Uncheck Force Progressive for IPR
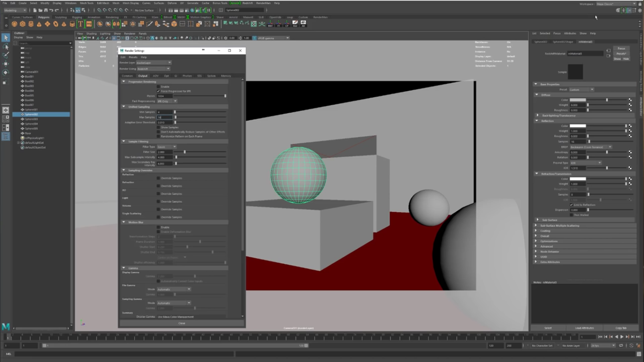This screenshot has width=644, height=362. pos(158,91)
